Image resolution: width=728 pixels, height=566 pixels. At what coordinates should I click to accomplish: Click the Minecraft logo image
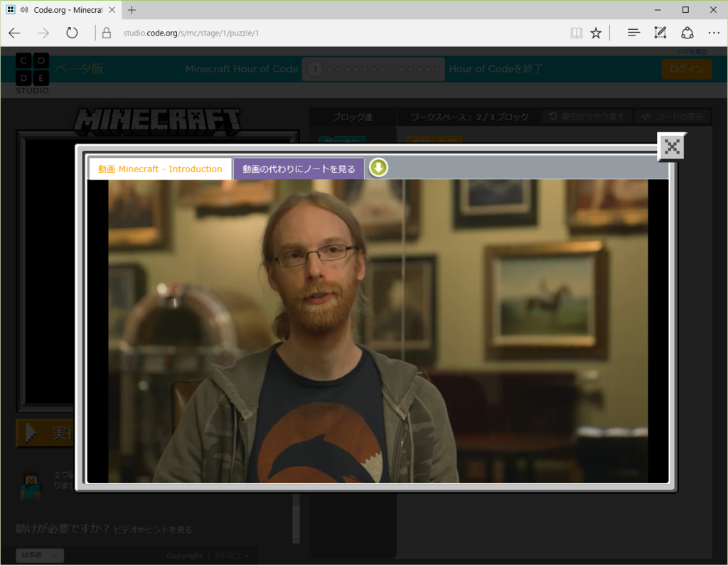coord(157,122)
